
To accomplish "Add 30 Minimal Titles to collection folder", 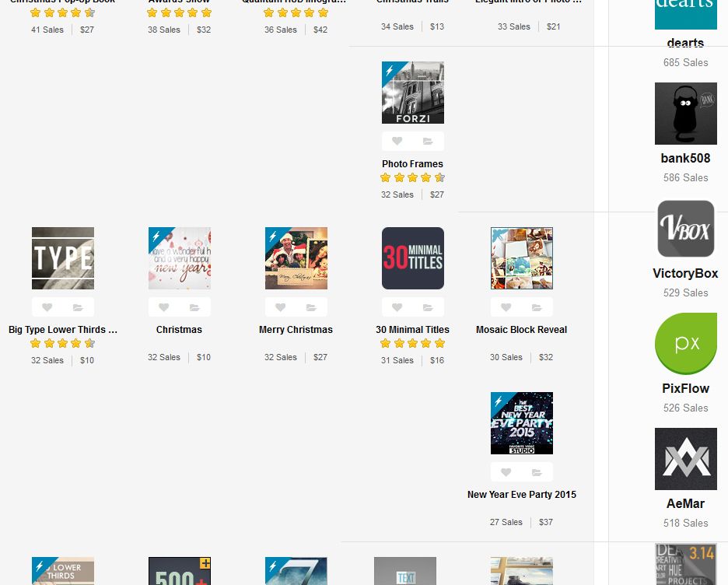I will click(428, 307).
